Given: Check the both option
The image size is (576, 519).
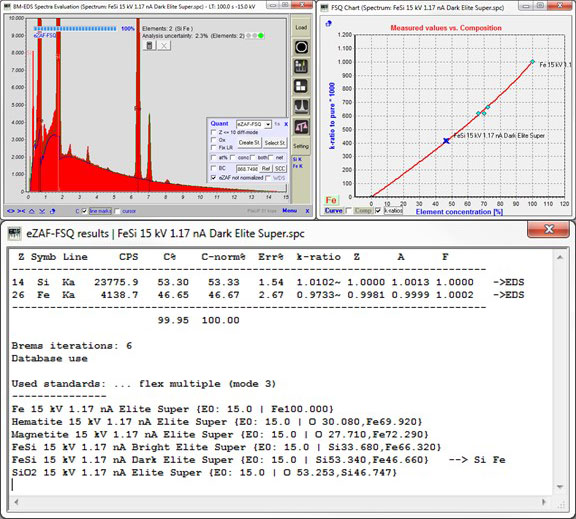Looking at the screenshot, I should tap(252, 158).
